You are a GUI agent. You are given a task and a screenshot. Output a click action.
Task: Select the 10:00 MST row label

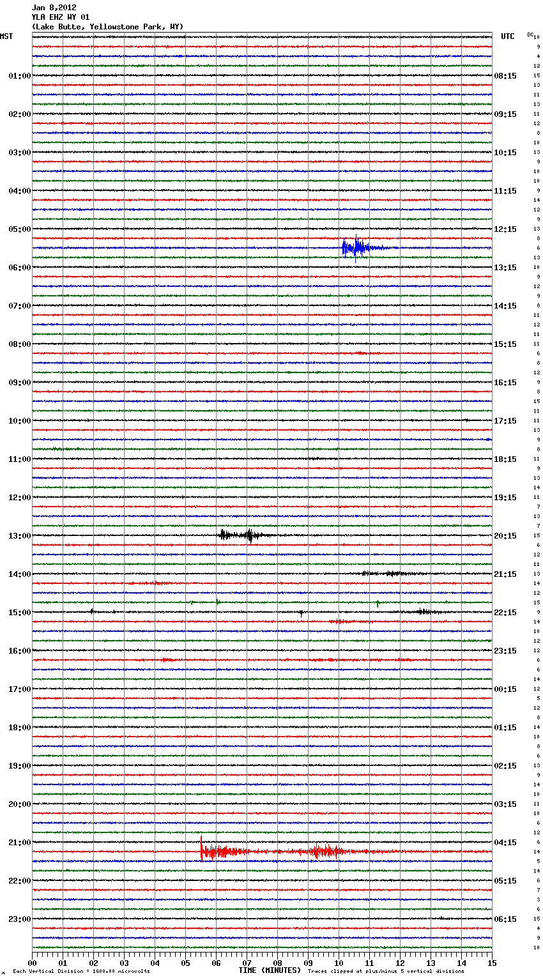19,421
